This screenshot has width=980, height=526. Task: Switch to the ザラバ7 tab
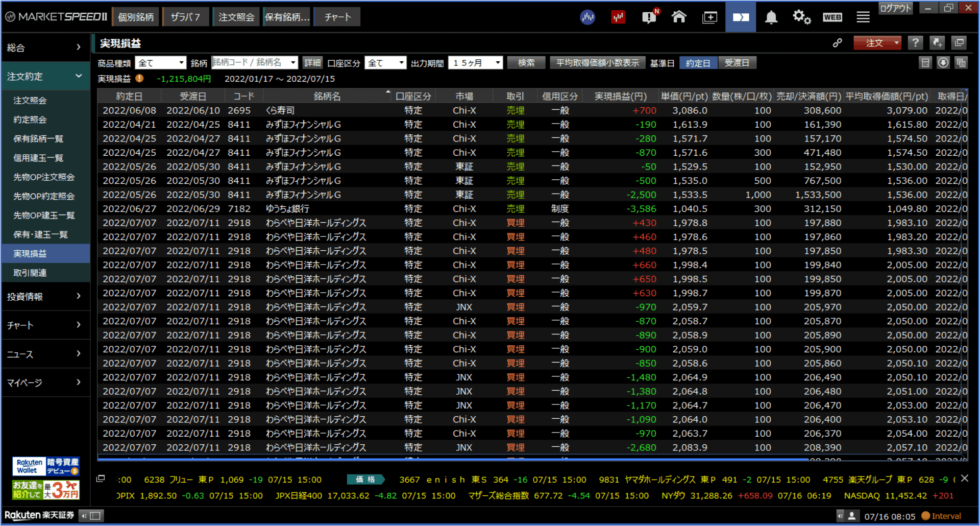[185, 17]
